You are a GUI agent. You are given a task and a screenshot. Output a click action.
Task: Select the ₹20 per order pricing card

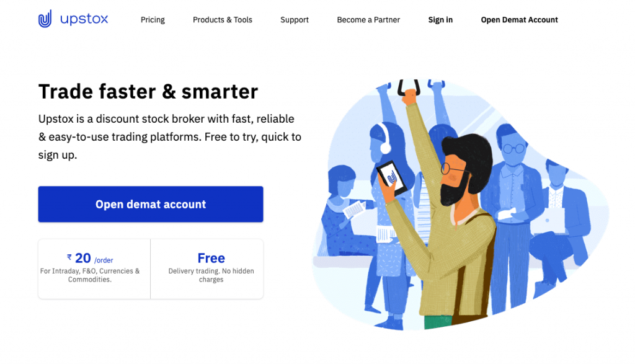tap(94, 269)
